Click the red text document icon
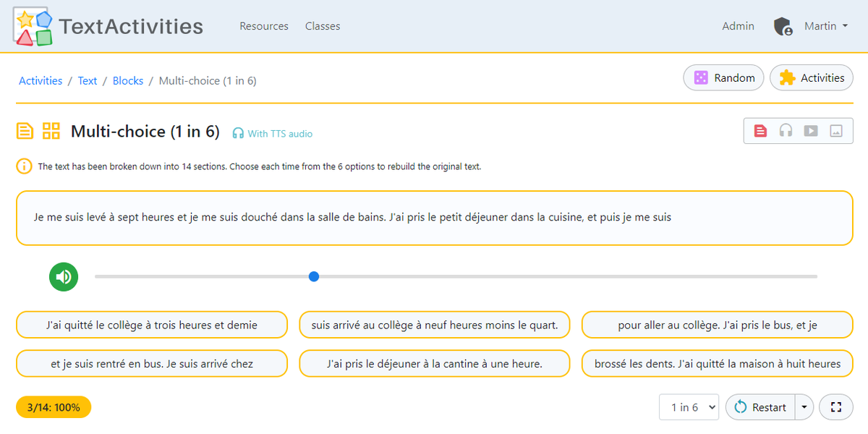The height and width of the screenshot is (434, 868). point(760,131)
